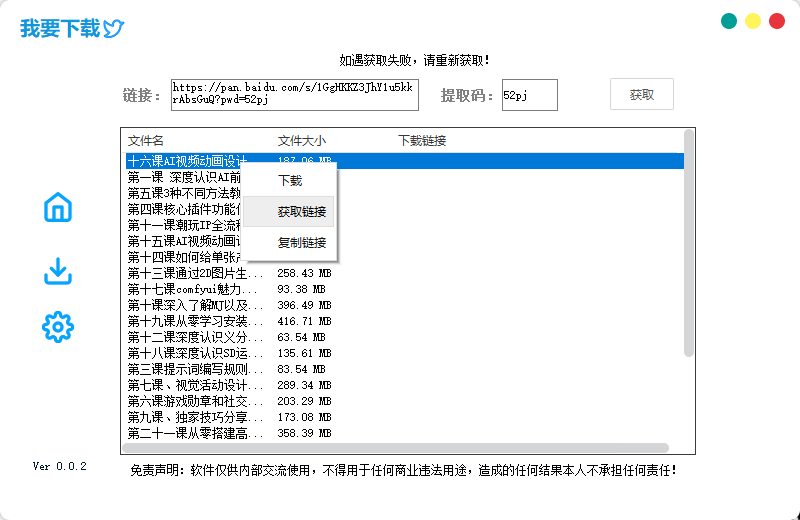
Task: Click the 文件大小 column header
Action: [301, 140]
